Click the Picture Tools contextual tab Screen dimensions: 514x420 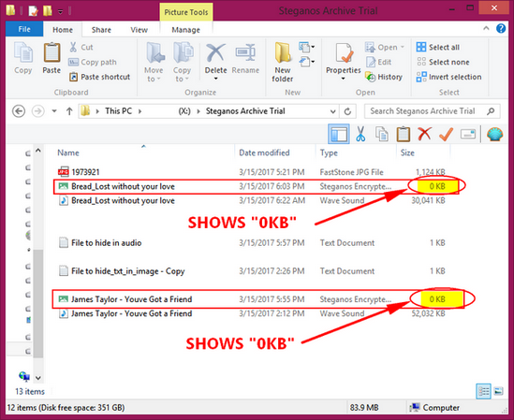186,12
